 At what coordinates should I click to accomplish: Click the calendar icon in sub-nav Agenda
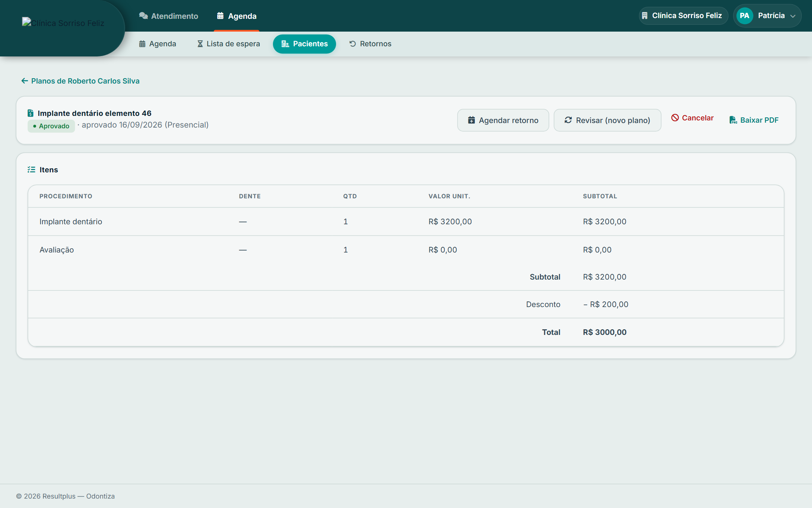click(x=142, y=44)
